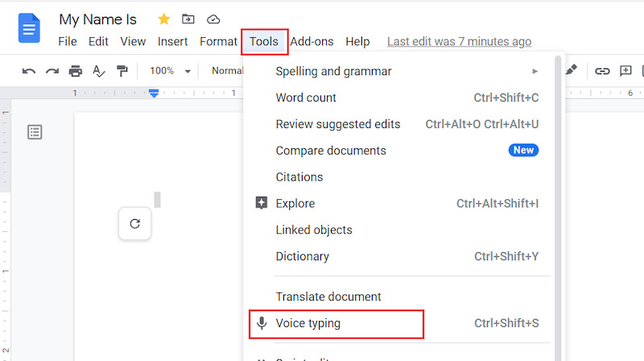Close the Tools menu

pos(264,42)
